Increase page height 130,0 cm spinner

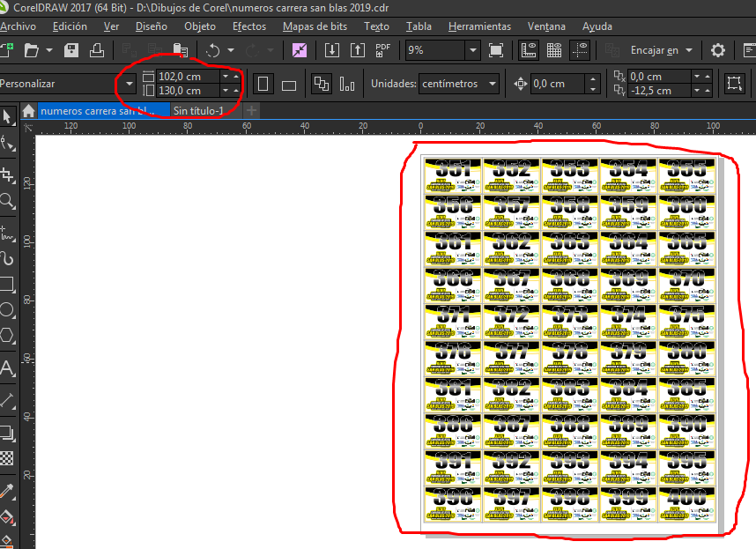pyautogui.click(x=236, y=91)
